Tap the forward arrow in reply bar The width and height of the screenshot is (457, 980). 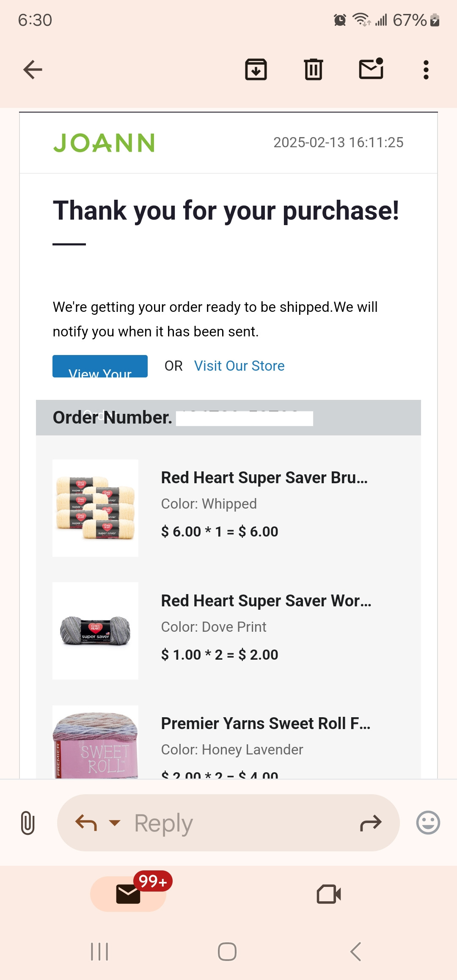(x=371, y=823)
